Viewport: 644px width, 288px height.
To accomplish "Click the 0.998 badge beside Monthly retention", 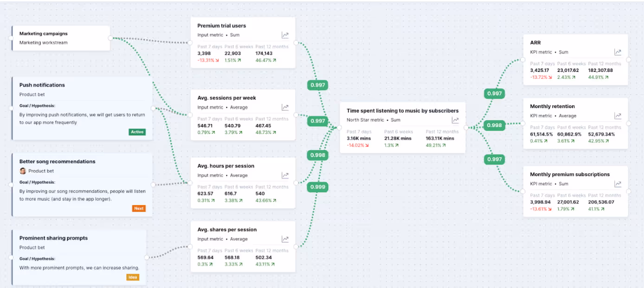I will 494,125.
